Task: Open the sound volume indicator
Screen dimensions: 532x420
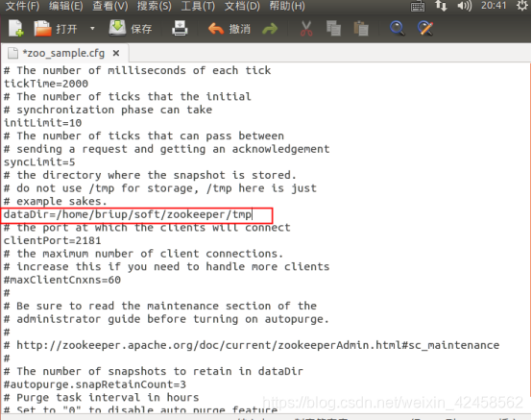Action: [x=464, y=6]
